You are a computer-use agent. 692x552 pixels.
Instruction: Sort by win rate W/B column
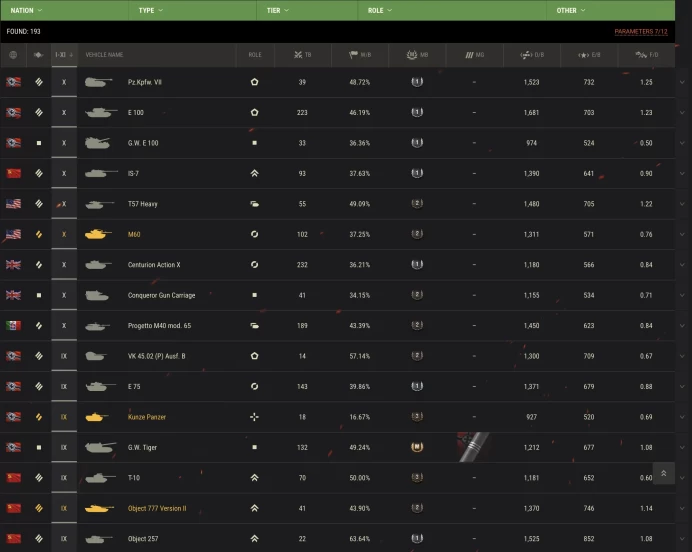(360, 55)
